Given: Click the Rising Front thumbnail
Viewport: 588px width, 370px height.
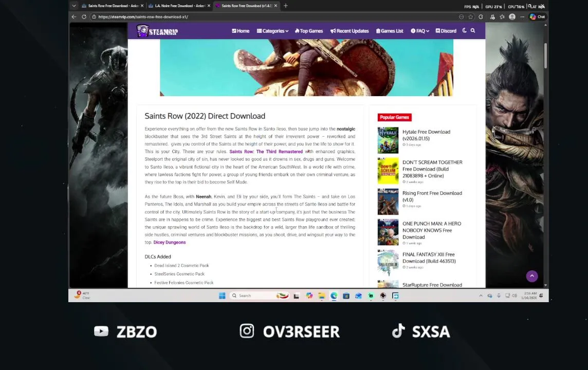Looking at the screenshot, I should pyautogui.click(x=388, y=201).
